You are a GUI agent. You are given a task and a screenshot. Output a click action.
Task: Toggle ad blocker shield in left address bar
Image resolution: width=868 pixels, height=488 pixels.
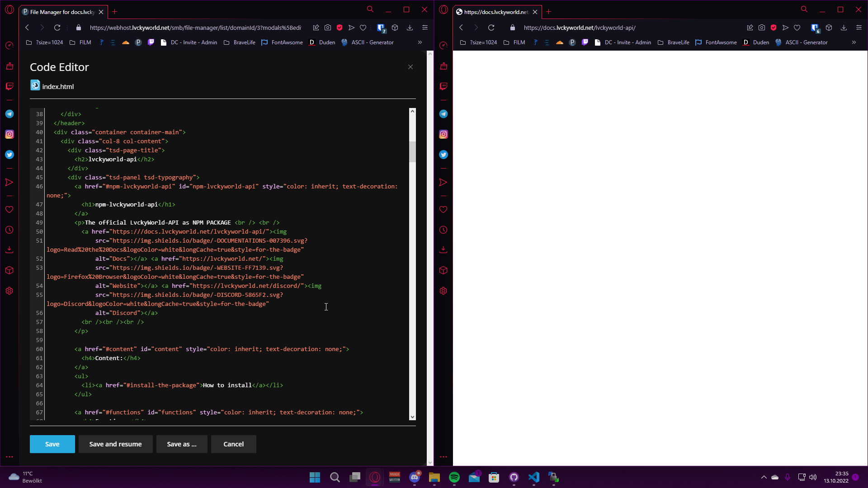click(x=340, y=28)
